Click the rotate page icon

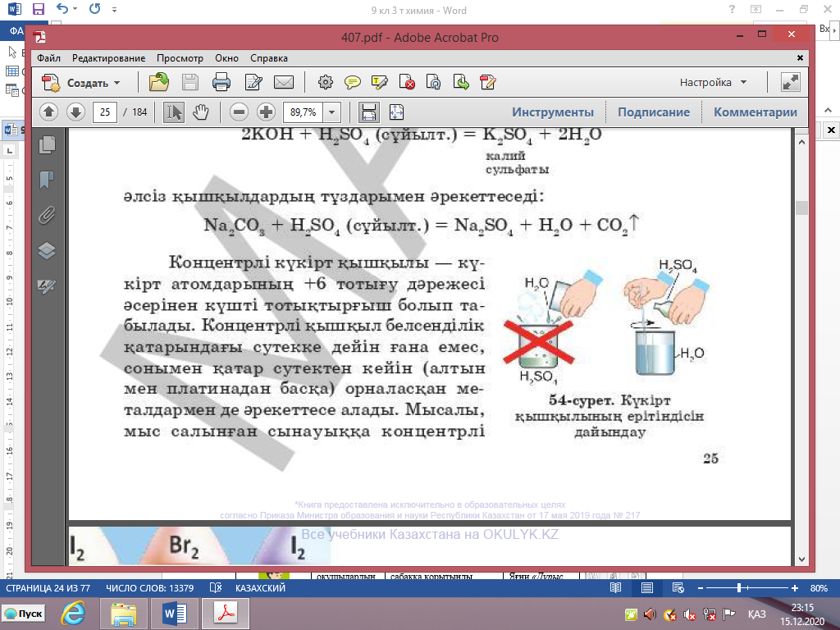[433, 83]
